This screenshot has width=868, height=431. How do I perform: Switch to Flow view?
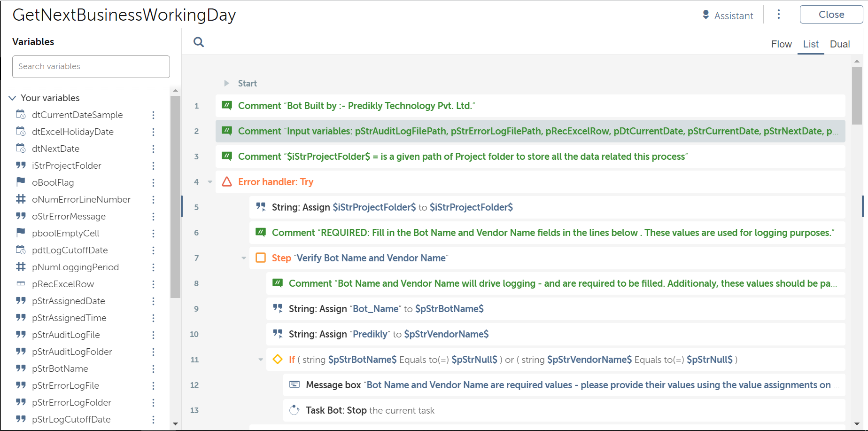(781, 44)
